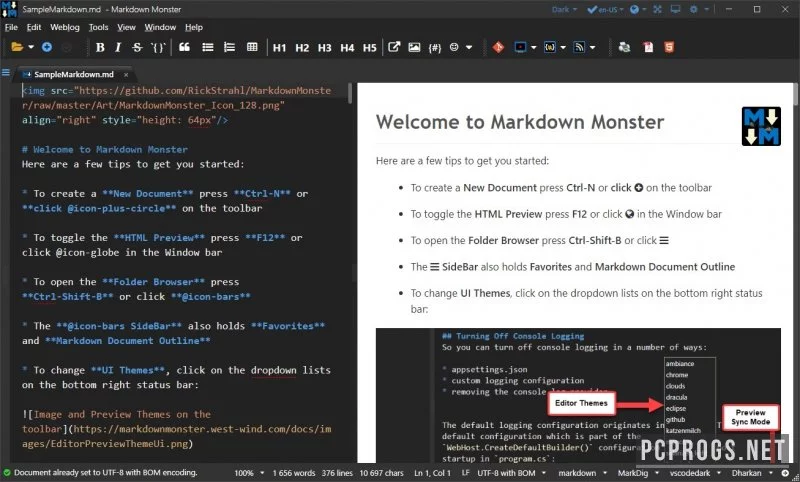Apply strikethrough formatting

point(137,47)
